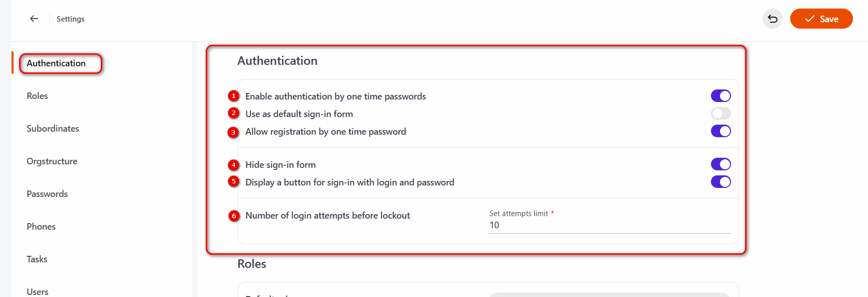Open the Roles settings section
This screenshot has height=297, width=868.
37,96
